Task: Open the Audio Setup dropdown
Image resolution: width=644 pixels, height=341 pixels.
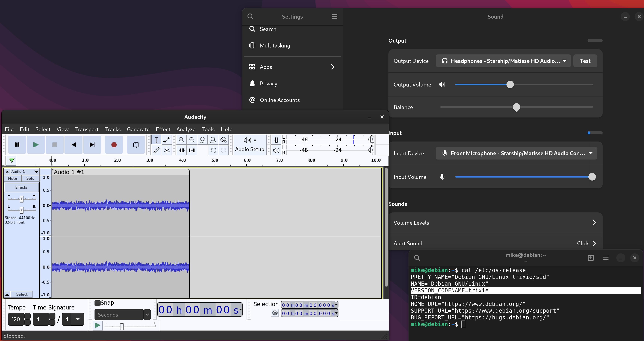Action: pos(250,145)
